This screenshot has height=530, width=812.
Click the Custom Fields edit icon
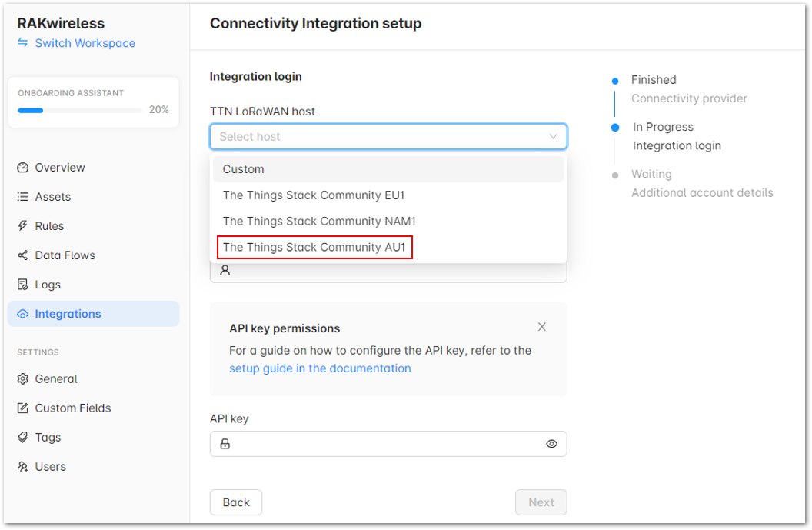tap(23, 408)
